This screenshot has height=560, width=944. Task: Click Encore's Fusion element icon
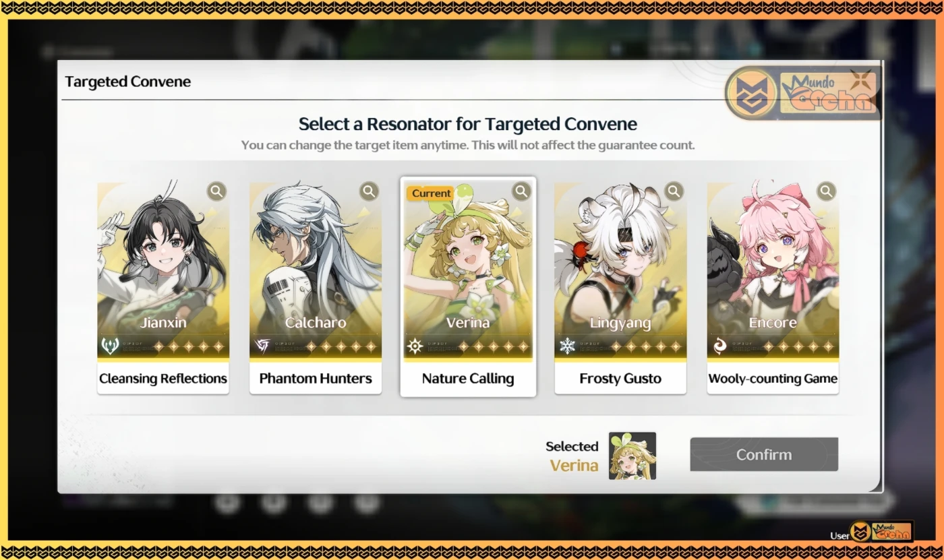(x=719, y=346)
